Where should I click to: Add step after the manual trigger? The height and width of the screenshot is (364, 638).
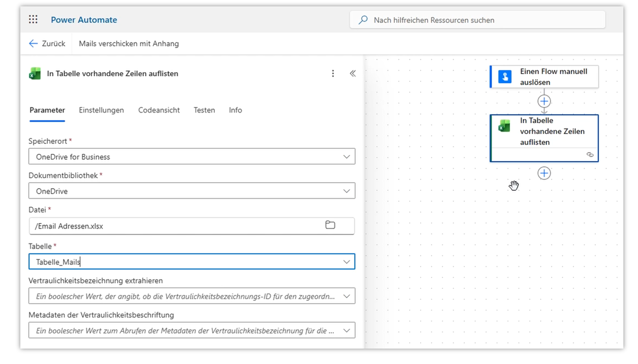(x=544, y=102)
